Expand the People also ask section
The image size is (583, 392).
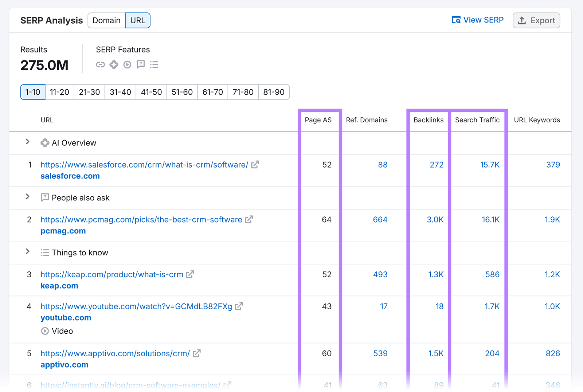coord(28,197)
